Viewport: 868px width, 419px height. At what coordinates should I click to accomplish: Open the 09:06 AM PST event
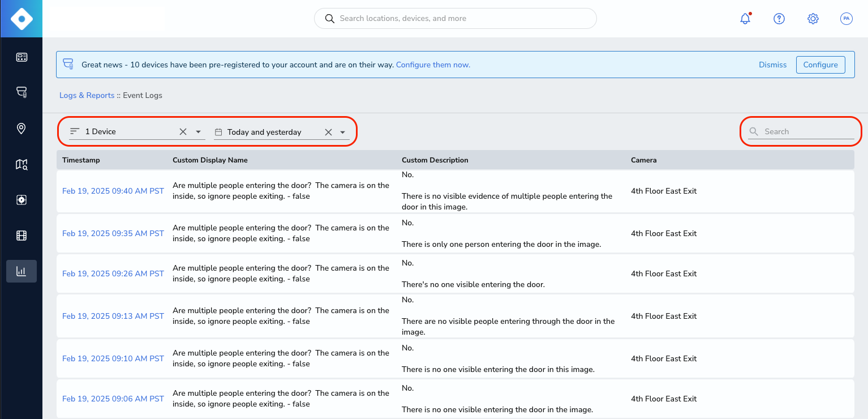click(x=113, y=399)
